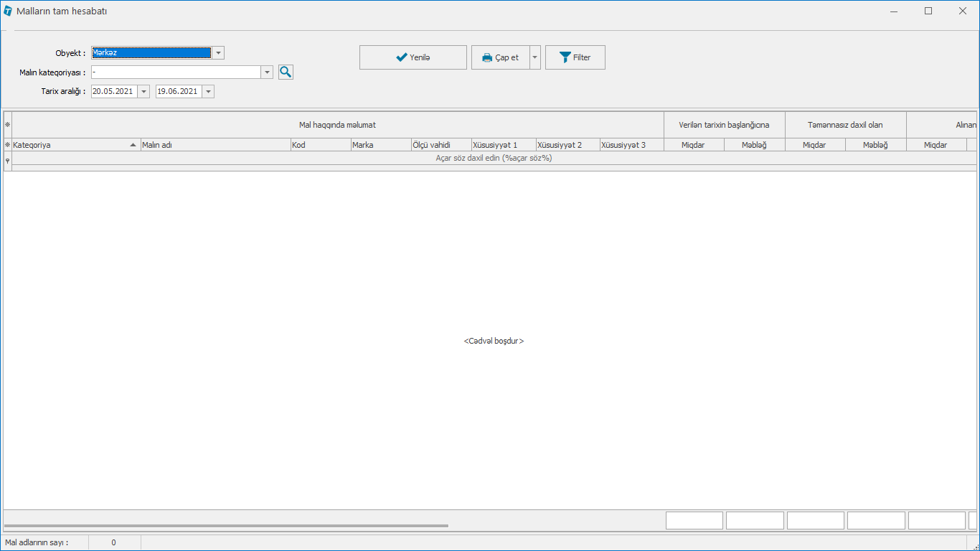Click the Ölçü vahidi column header
Screen dimensions: 980x551
(440, 145)
